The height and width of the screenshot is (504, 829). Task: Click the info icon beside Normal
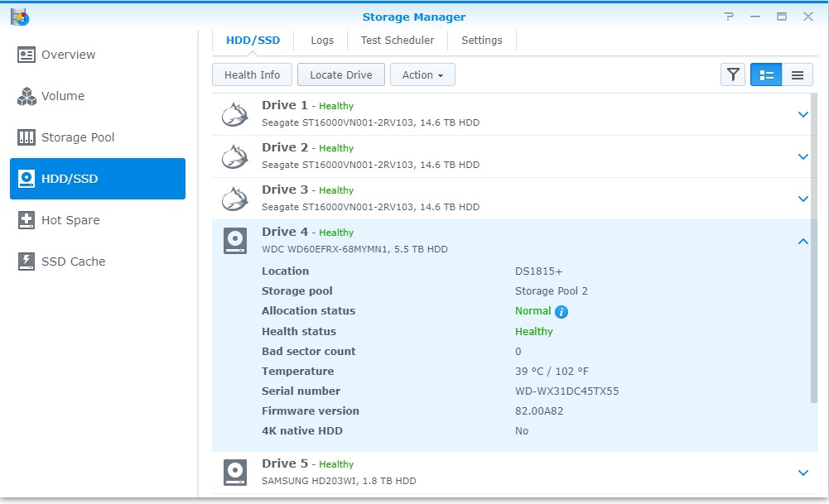click(x=562, y=312)
